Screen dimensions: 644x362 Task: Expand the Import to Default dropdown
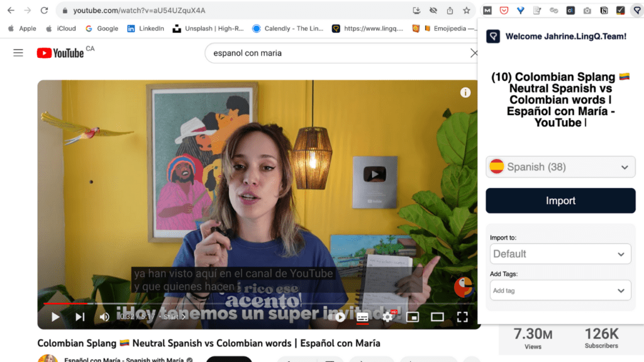(x=560, y=254)
